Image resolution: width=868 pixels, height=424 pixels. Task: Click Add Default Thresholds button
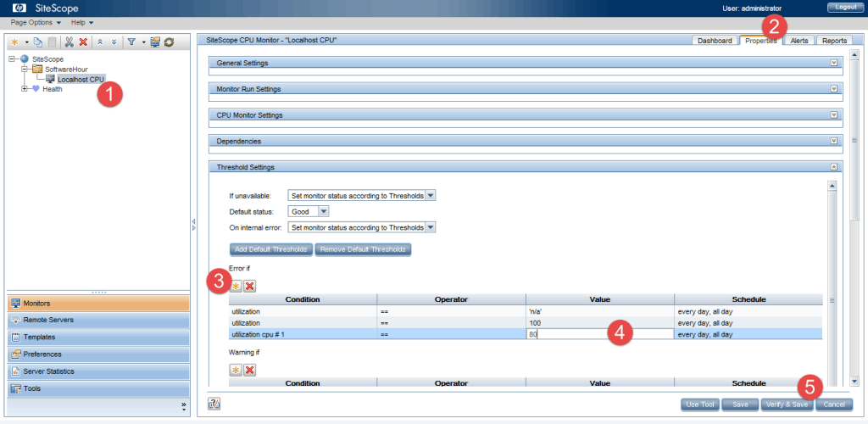[271, 249]
